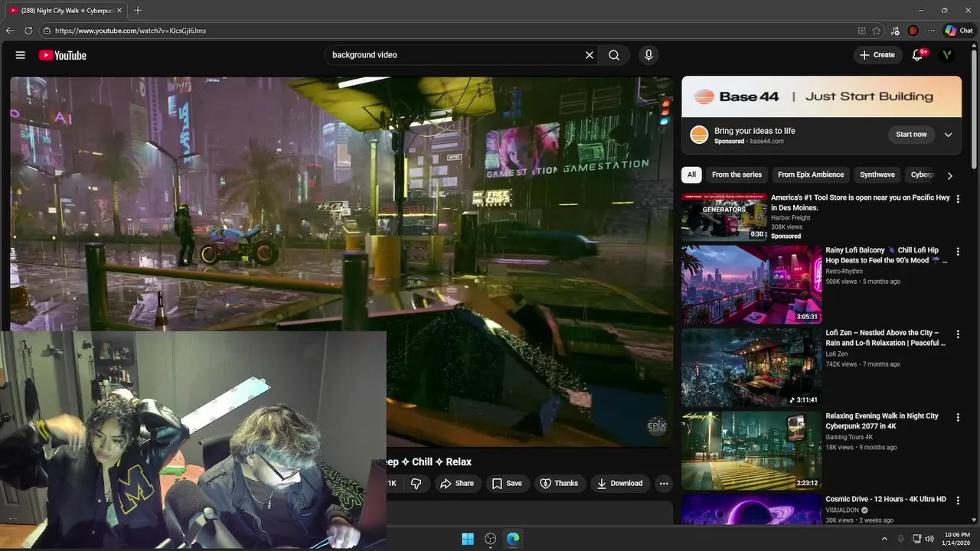Go to YouTube home via the logo
980x551 pixels.
pyautogui.click(x=63, y=55)
